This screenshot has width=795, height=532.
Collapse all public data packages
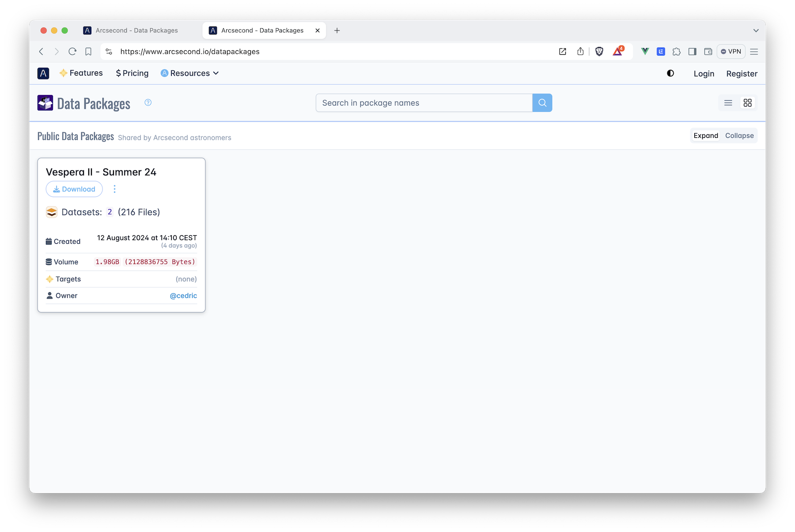(739, 136)
